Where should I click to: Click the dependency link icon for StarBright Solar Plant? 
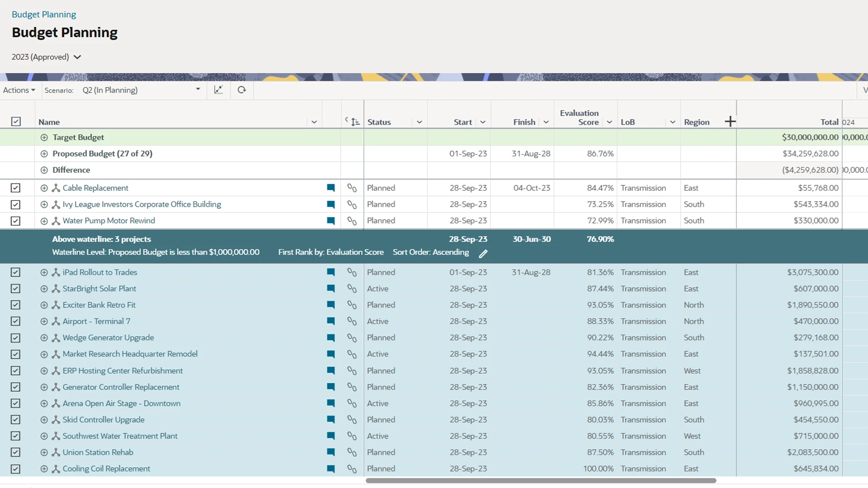point(352,289)
